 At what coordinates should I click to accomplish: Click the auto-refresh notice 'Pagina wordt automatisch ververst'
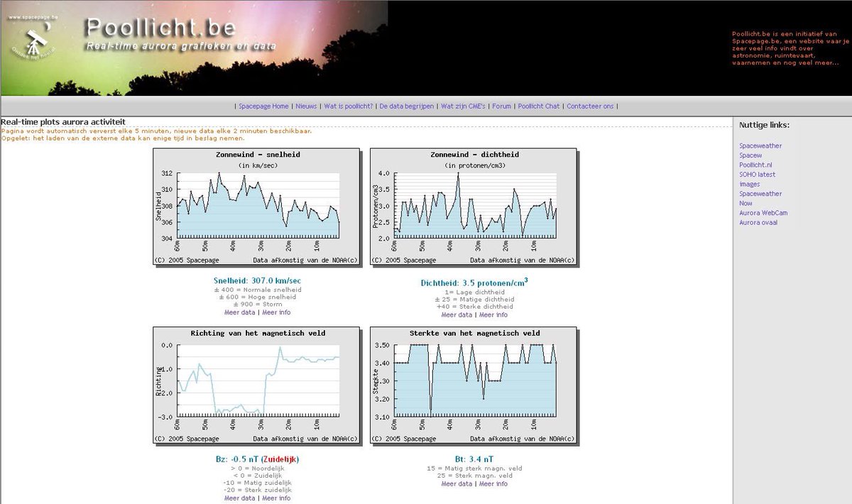click(156, 131)
